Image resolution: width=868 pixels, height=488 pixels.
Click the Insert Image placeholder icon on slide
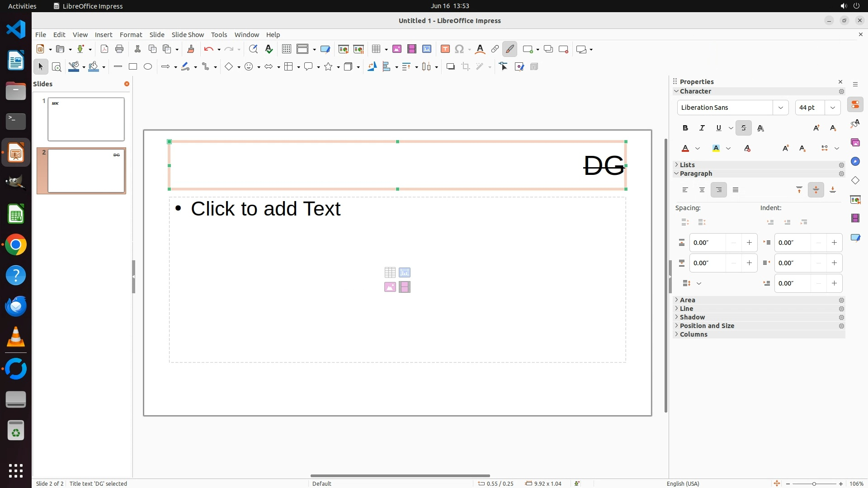coord(390,287)
